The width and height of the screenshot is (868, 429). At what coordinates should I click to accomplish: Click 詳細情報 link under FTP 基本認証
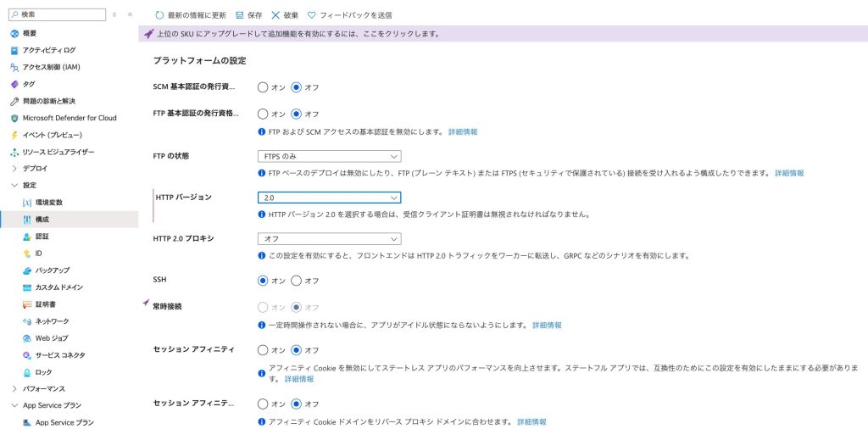[x=463, y=132]
